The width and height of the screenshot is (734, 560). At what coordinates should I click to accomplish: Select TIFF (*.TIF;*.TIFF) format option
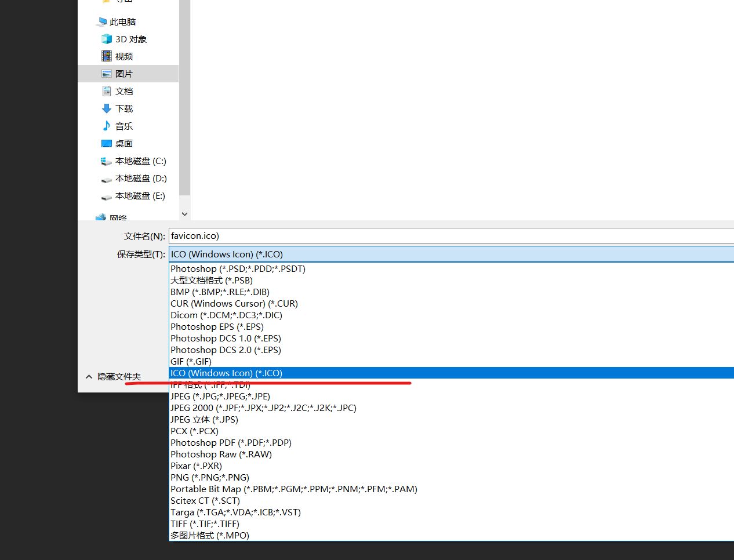205,523
